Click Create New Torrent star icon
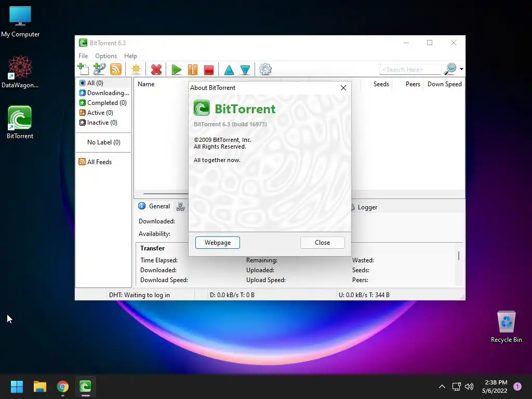The width and height of the screenshot is (532, 399). click(136, 69)
